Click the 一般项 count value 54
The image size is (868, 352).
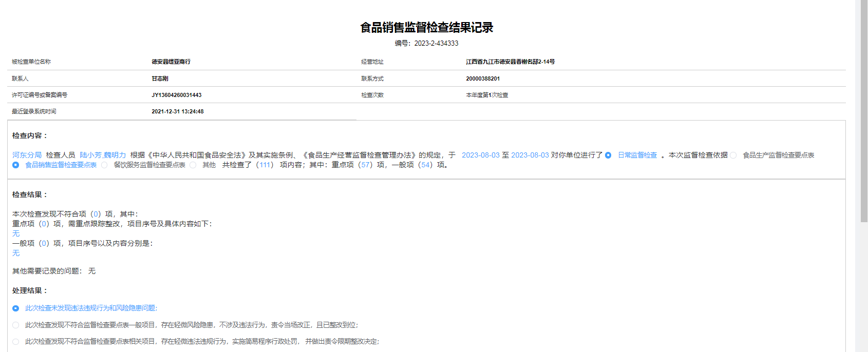click(x=426, y=165)
